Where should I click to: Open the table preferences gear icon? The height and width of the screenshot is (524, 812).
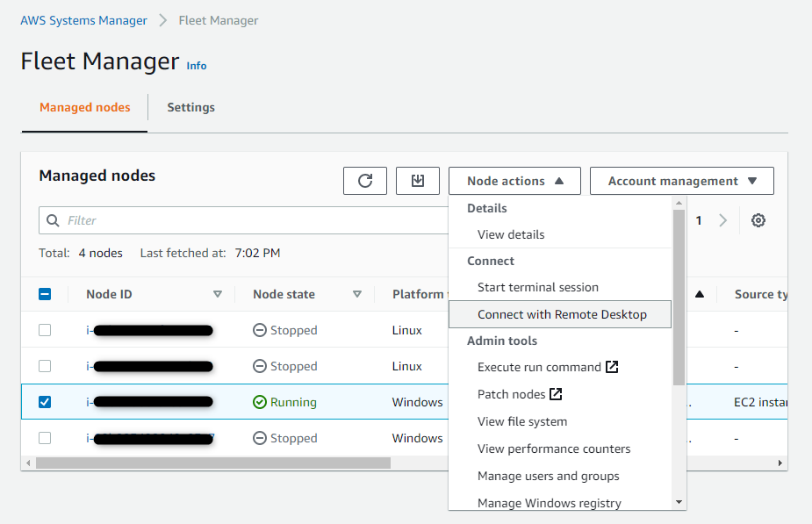coord(758,220)
